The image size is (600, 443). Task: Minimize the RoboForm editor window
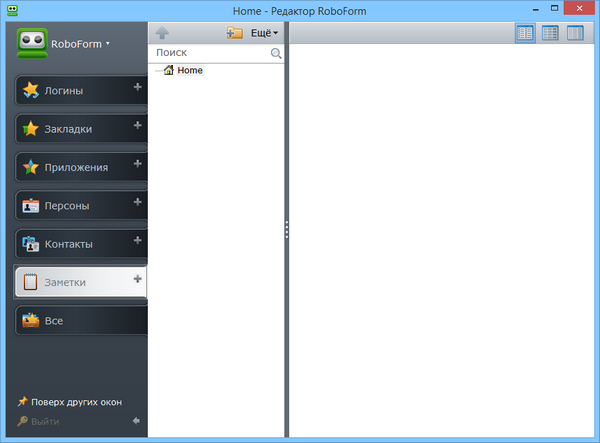click(x=536, y=10)
